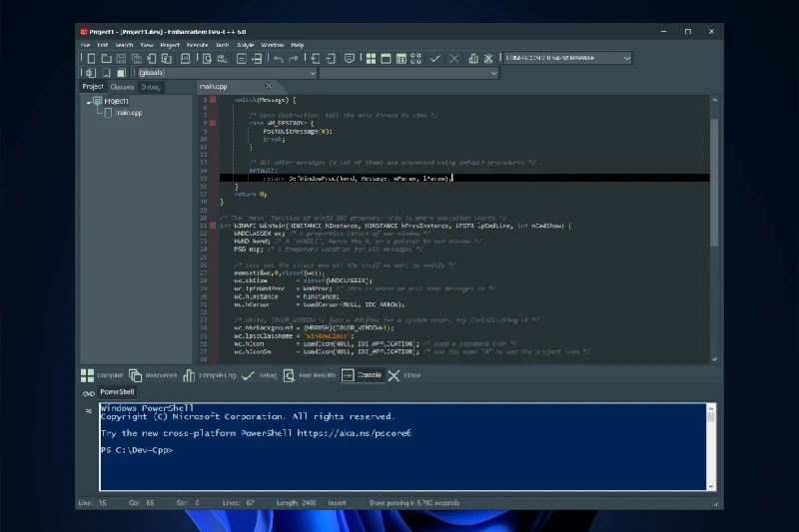Open the View menu

147,45
